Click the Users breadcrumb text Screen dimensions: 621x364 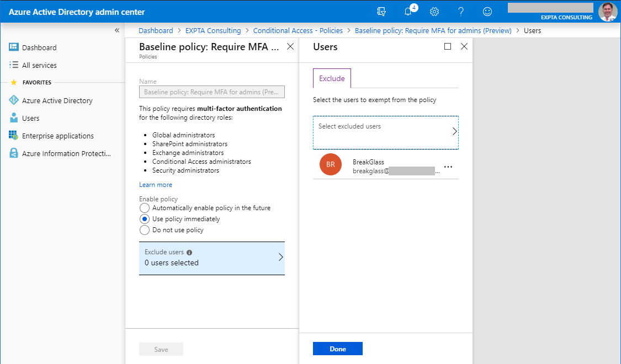(532, 30)
